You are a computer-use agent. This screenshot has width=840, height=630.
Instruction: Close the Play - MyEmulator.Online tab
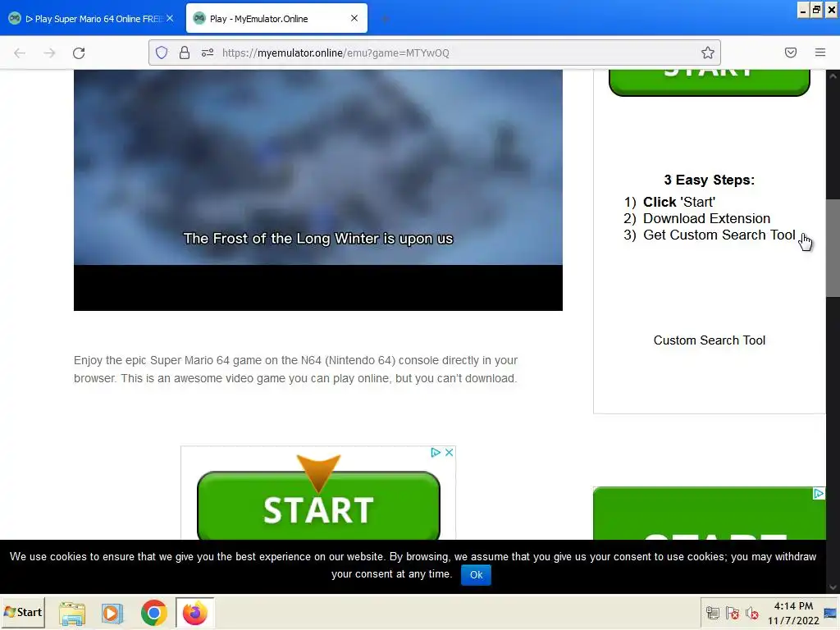click(354, 18)
